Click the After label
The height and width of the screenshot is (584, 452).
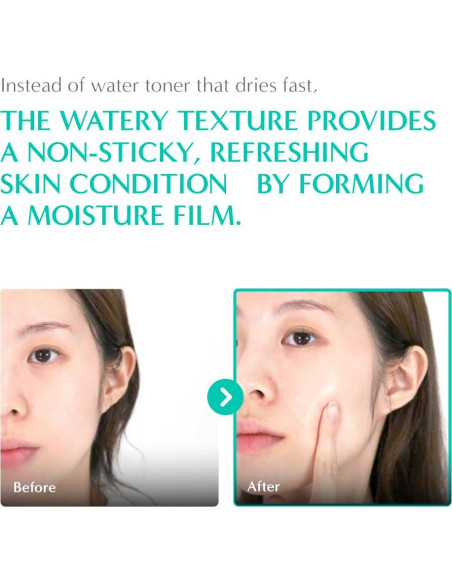tap(263, 486)
